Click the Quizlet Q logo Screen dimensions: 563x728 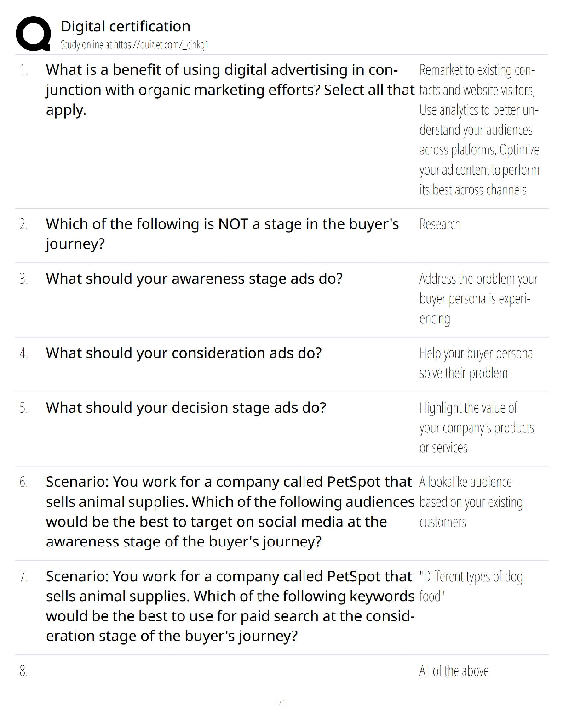point(33,34)
